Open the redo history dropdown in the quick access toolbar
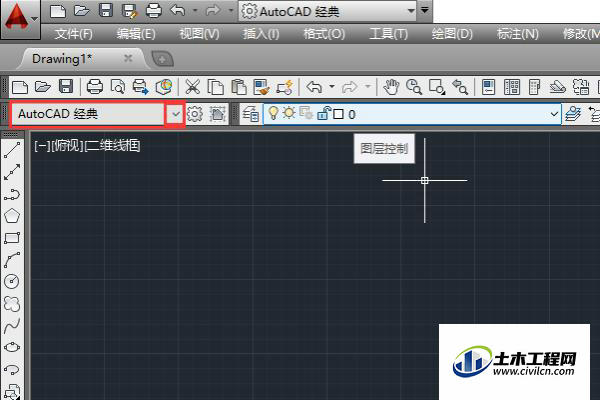 [x=231, y=10]
